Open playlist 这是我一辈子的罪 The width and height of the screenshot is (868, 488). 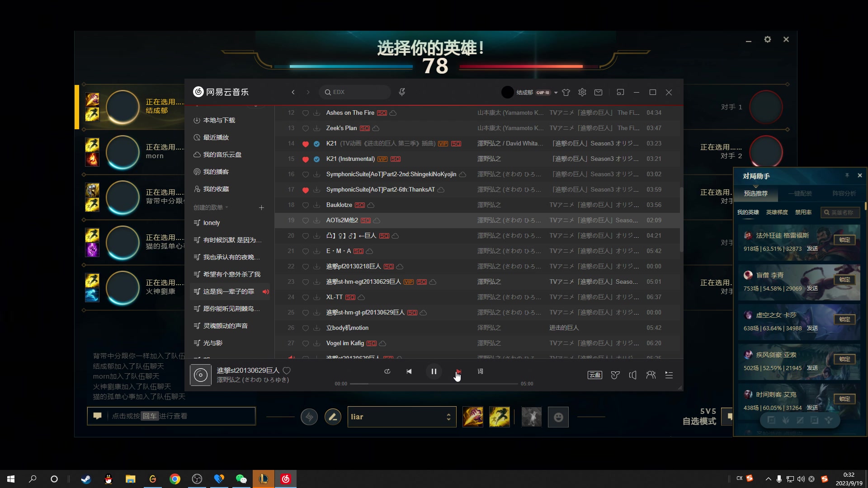[230, 291]
